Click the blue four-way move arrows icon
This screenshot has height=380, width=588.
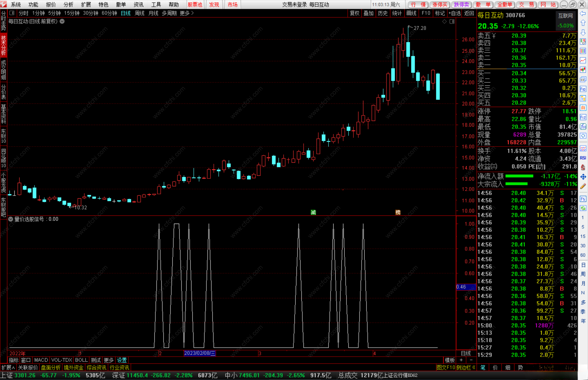[583, 177]
